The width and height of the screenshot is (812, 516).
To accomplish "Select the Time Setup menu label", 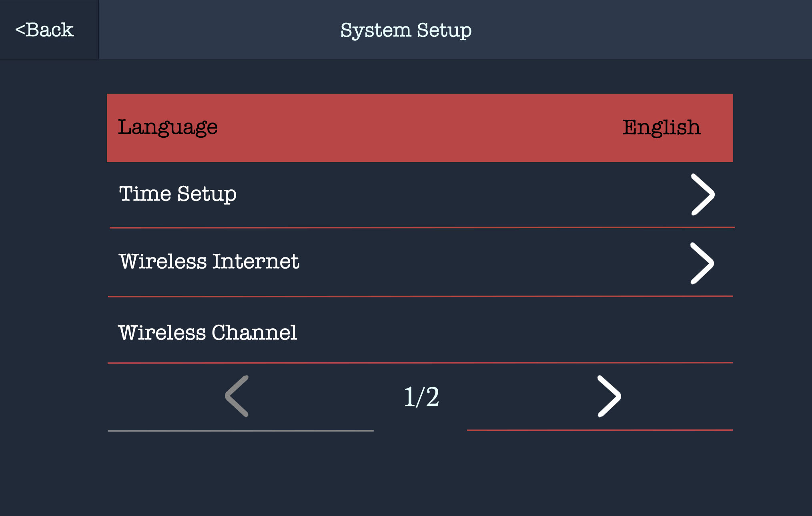I will 178,194.
